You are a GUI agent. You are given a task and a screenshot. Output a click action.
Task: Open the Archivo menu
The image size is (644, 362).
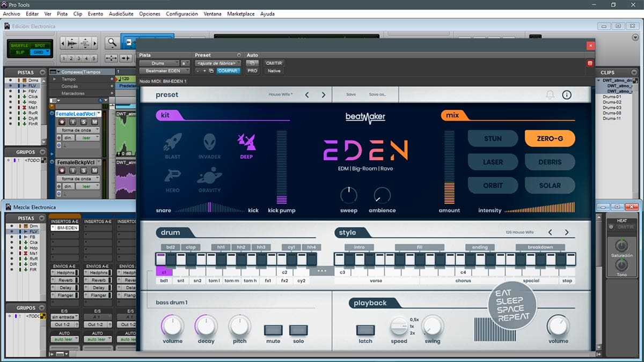11,14
